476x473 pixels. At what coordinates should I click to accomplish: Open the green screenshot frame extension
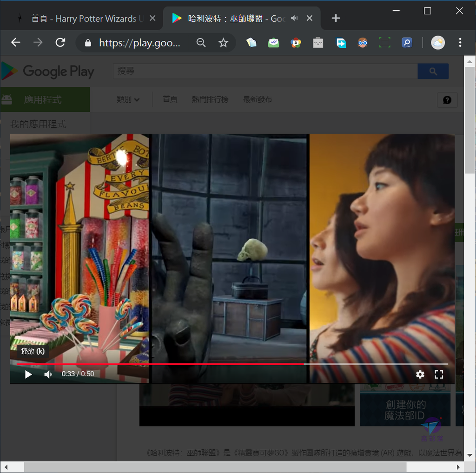(x=384, y=43)
